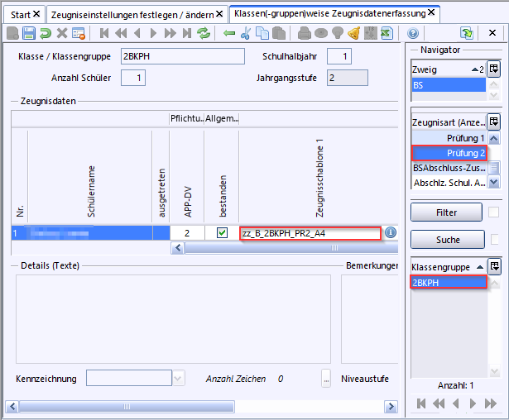
Task: Click the green undo arrow icon
Action: (x=46, y=33)
